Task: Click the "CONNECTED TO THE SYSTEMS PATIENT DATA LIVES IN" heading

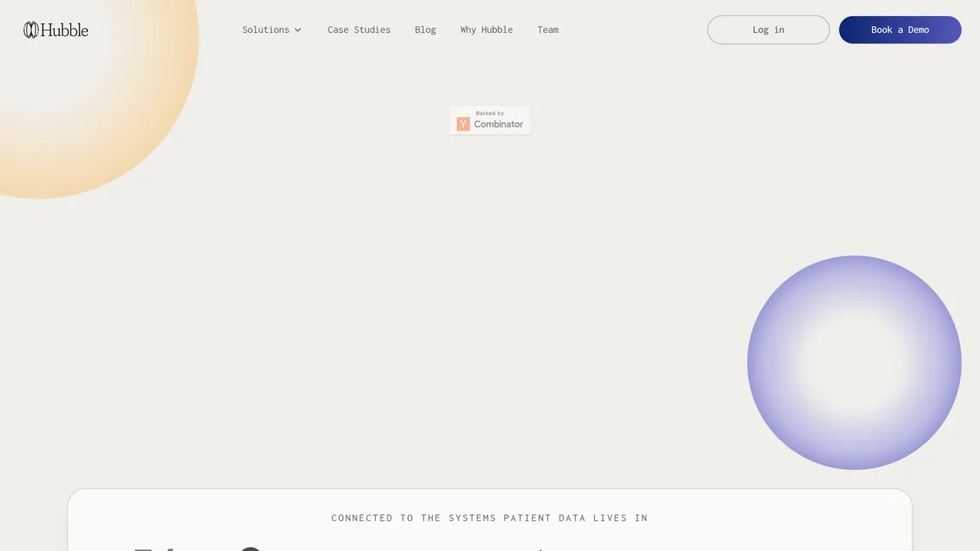Action: (x=490, y=518)
